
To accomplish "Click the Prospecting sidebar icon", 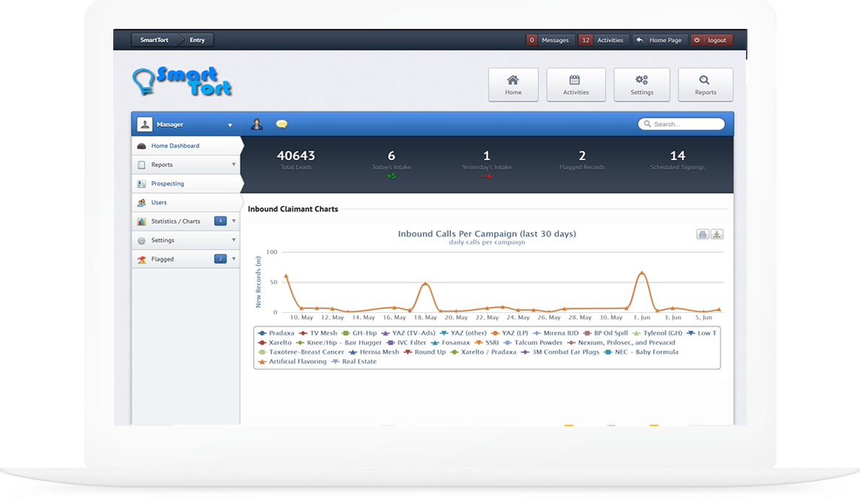I will [141, 184].
